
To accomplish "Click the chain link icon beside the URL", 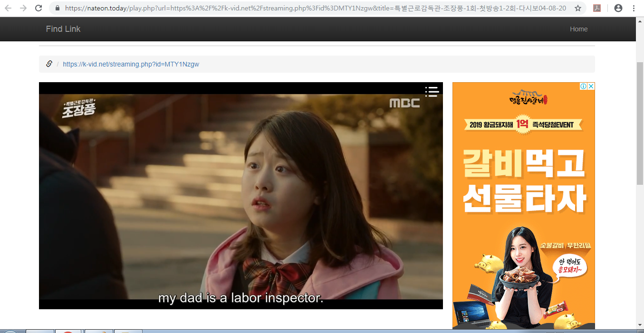I will pos(49,64).
